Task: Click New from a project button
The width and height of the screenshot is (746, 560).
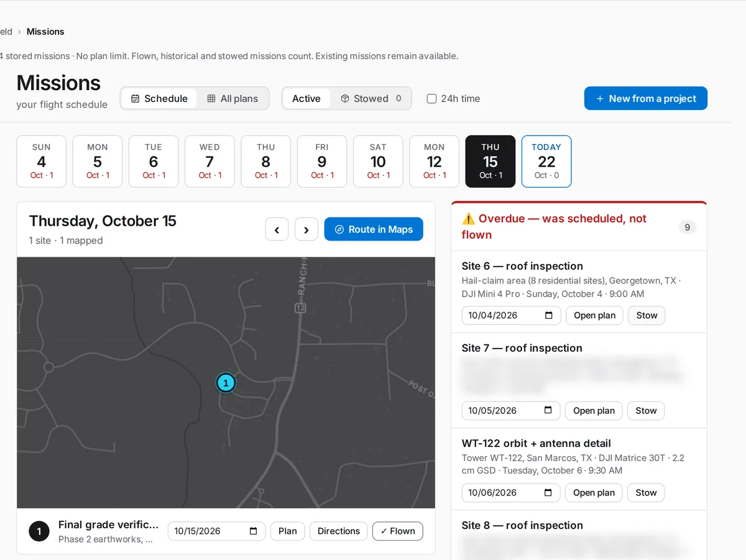Action: [646, 98]
